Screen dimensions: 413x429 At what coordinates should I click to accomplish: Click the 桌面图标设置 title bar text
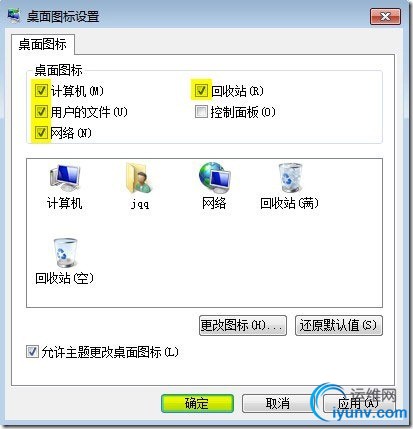[63, 17]
